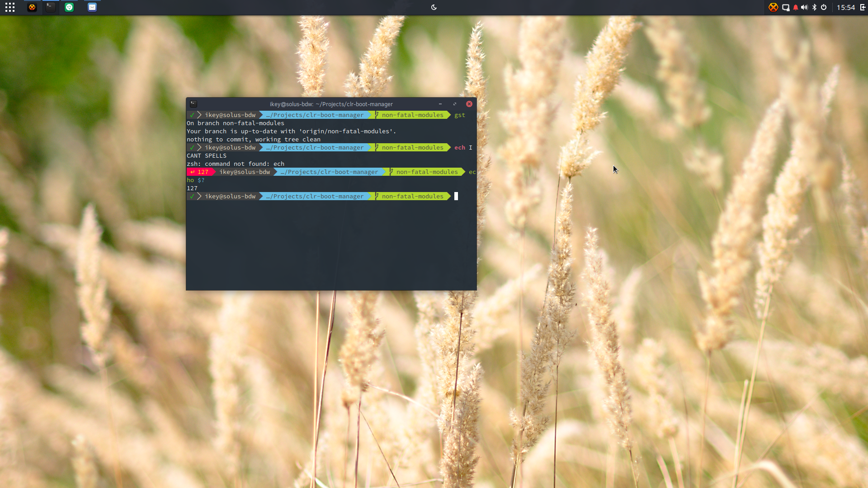Click '…/Projects/clr-boot-manager' path in last prompt
Viewport: 868px width, 488px height.
[315, 196]
